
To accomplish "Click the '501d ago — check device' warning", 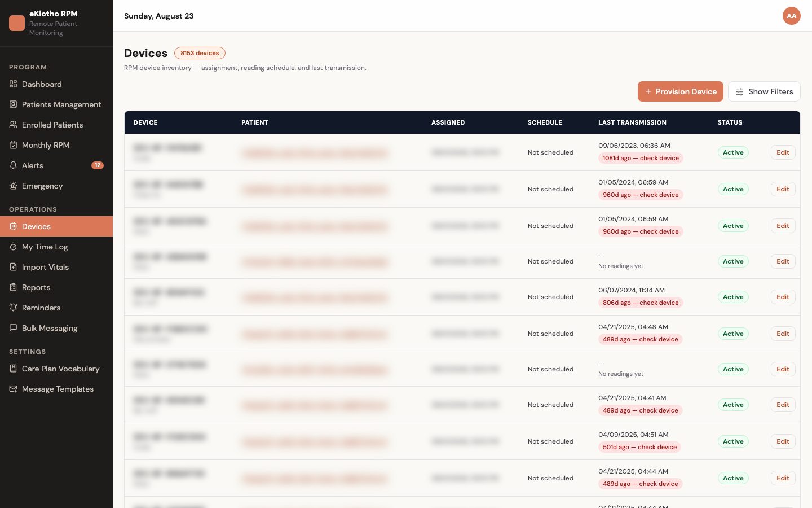I will [639, 447].
